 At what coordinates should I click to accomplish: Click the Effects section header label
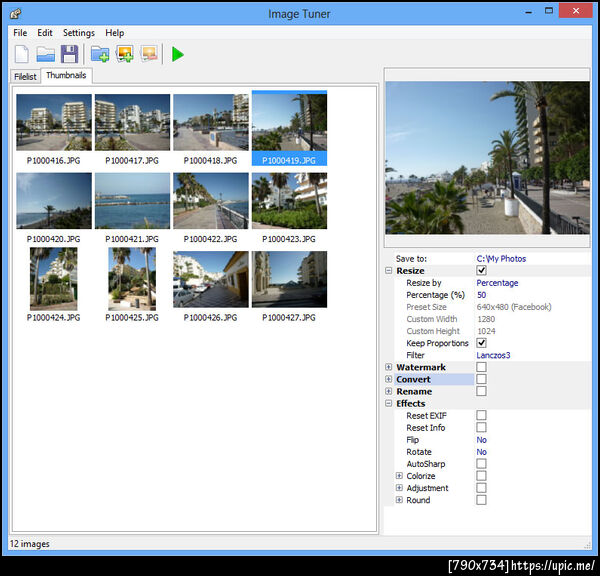click(411, 403)
